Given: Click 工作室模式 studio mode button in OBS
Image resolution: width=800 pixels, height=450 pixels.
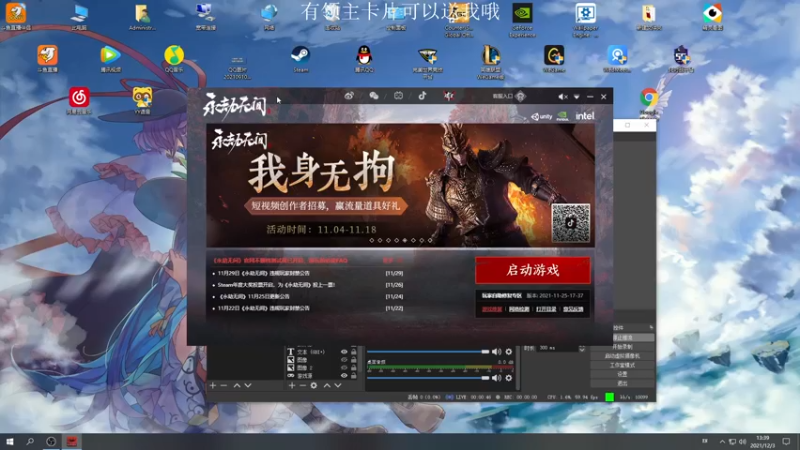Looking at the screenshot, I should click(622, 365).
